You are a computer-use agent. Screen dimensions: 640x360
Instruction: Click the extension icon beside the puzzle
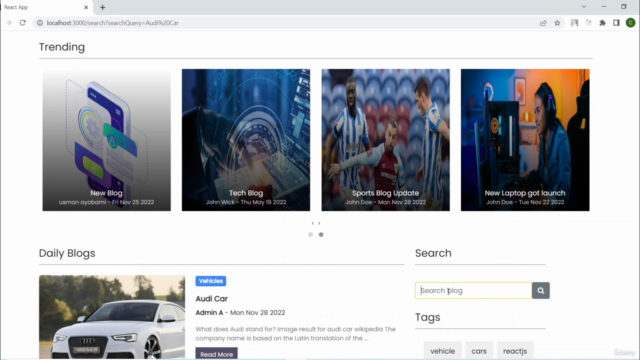pos(589,23)
